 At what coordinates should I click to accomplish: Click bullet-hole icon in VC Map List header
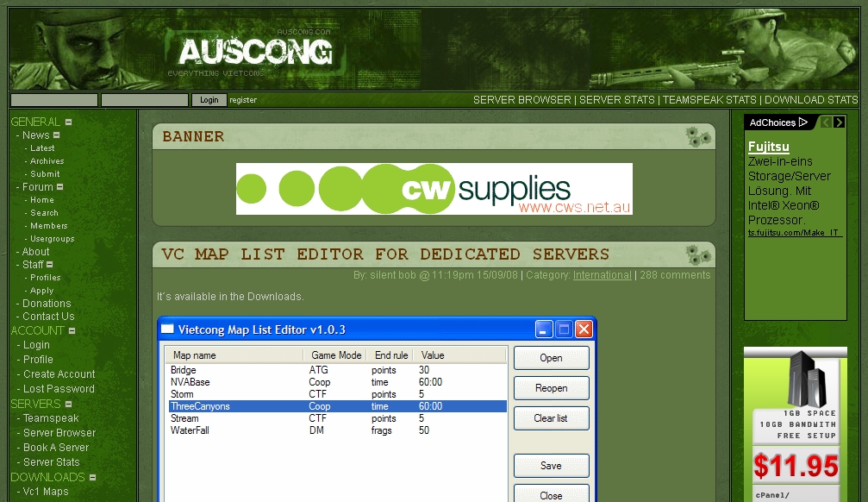click(698, 254)
